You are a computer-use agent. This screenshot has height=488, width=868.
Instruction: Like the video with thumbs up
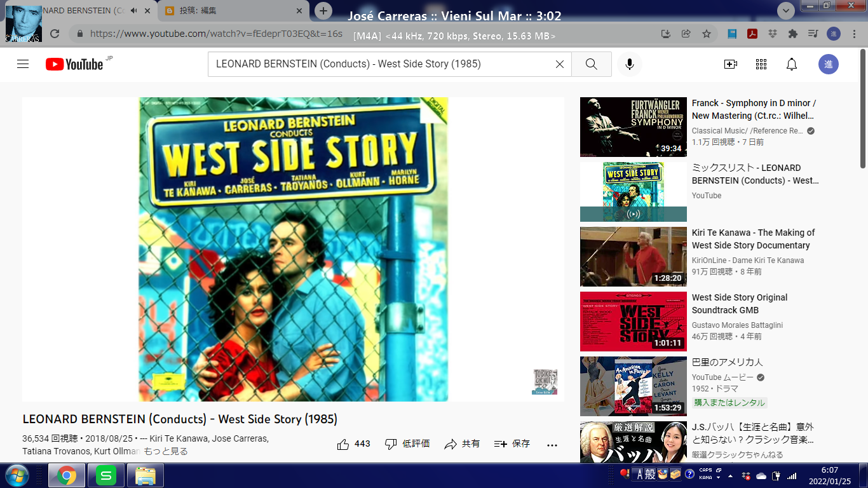pos(353,444)
